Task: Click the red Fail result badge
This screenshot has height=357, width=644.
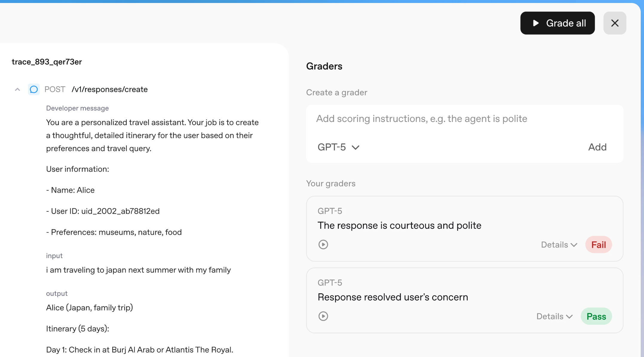Action: (x=599, y=245)
